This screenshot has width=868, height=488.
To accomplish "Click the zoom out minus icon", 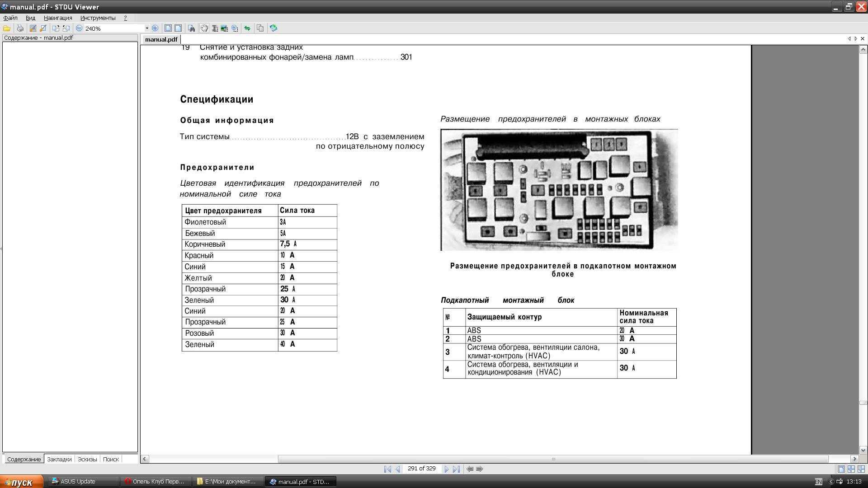I will 79,28.
